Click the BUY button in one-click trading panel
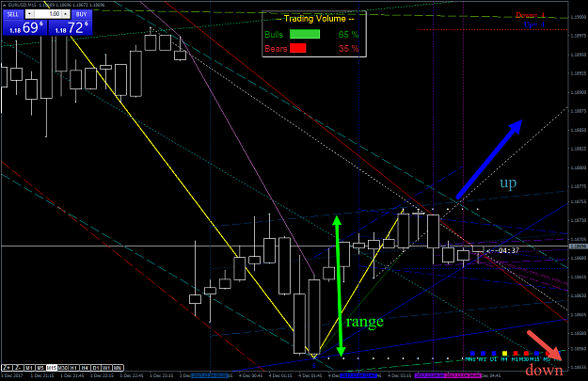The image size is (588, 381). (81, 14)
